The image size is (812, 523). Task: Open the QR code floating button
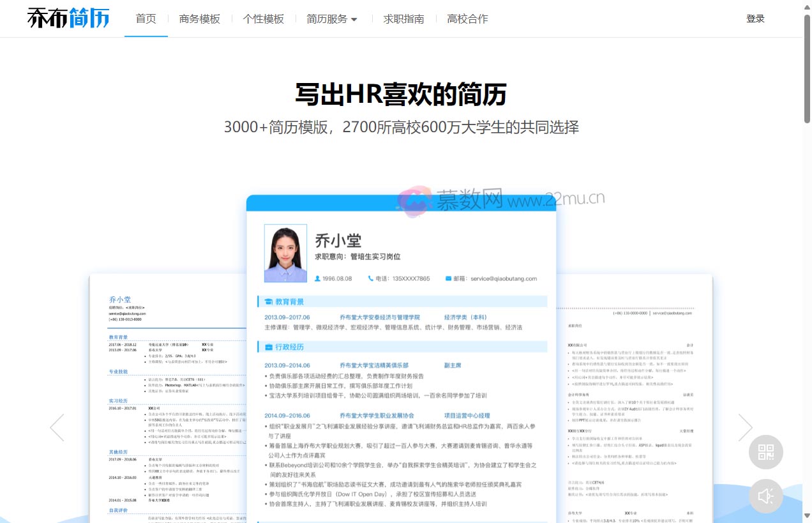(x=765, y=453)
